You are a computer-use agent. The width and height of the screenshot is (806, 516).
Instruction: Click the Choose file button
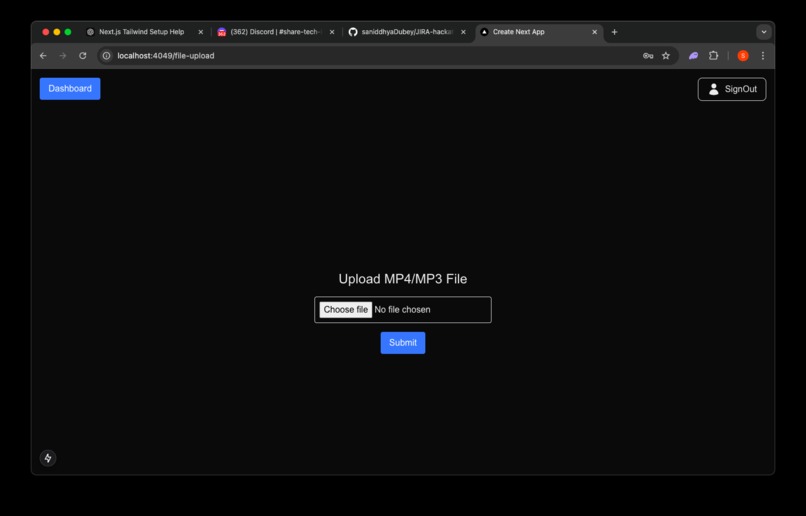coord(345,309)
